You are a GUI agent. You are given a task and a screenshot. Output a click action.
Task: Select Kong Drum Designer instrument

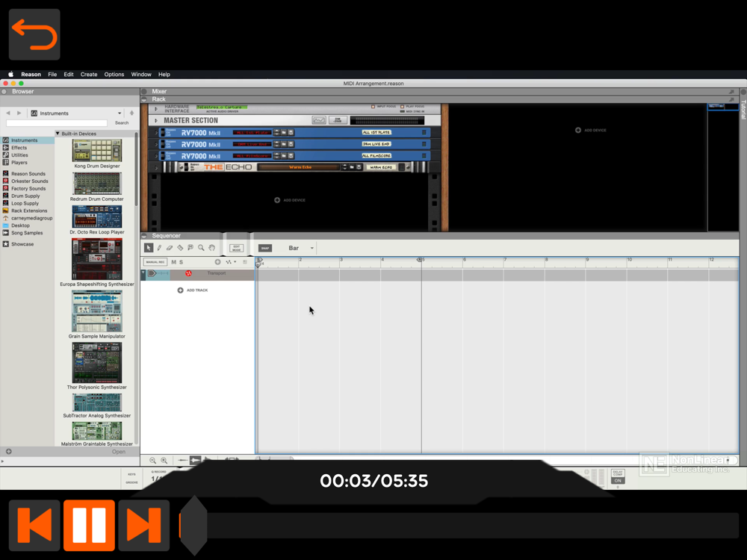[96, 154]
